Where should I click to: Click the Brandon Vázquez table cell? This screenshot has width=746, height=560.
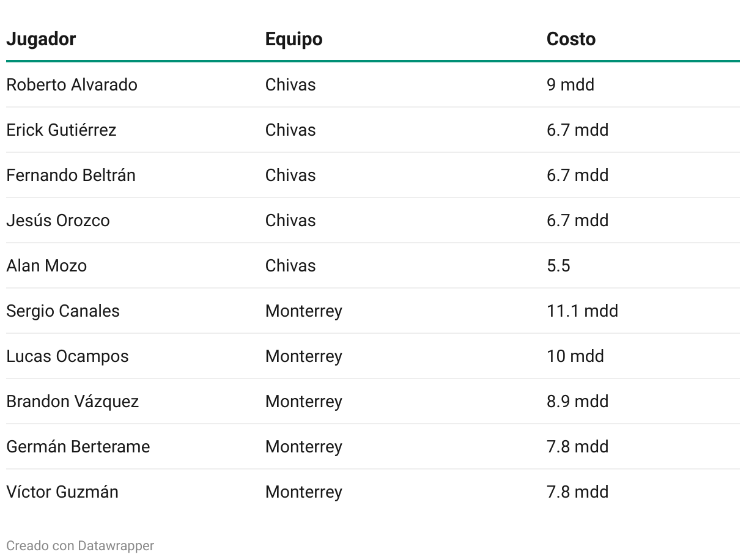coord(72,401)
